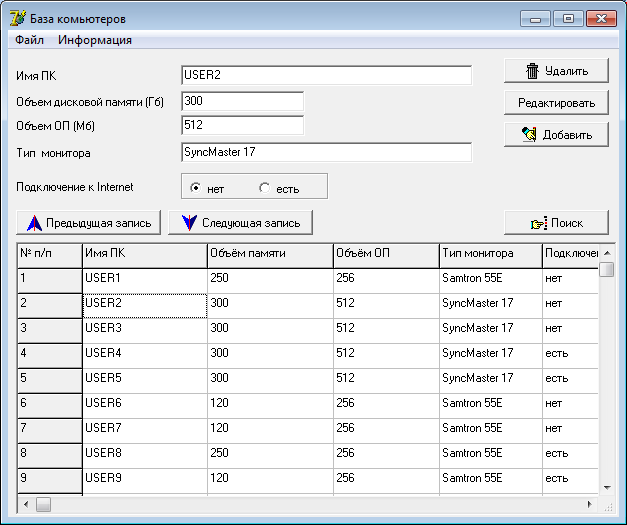
Task: Select the "есть" Internet radio button
Action: tap(265, 187)
